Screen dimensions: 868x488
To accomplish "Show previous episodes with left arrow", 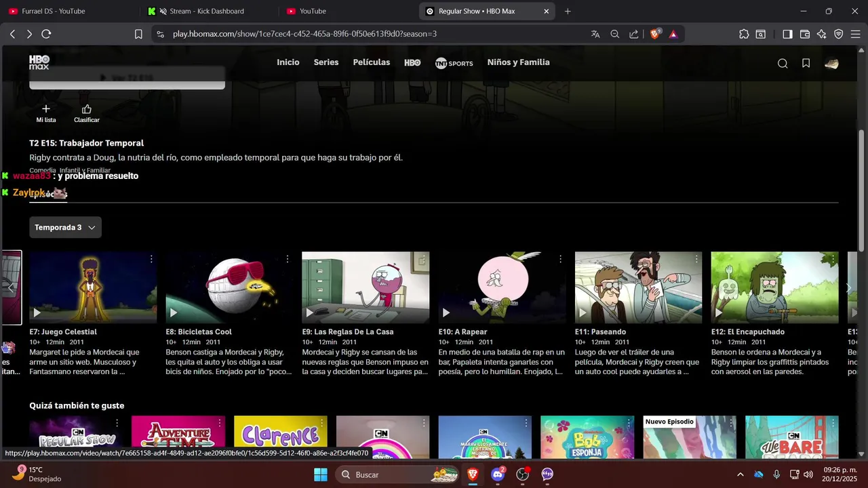I will 11,288.
